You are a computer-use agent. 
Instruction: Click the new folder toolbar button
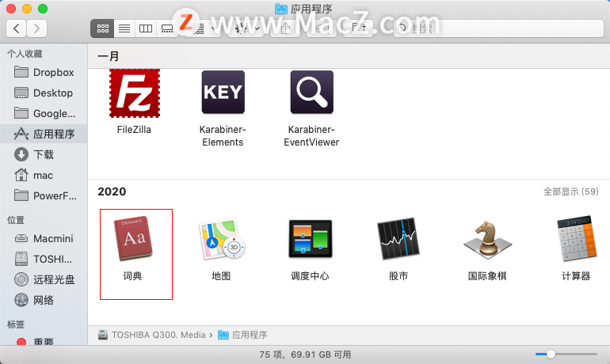359,28
